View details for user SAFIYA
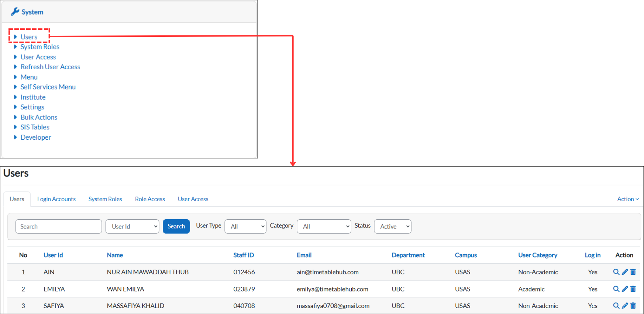The height and width of the screenshot is (314, 644). (616, 306)
